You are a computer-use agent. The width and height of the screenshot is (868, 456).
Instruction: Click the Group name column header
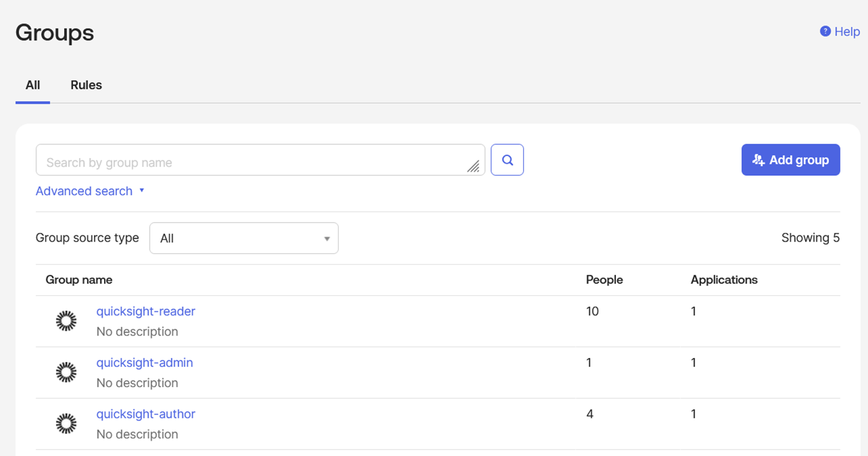[79, 280]
